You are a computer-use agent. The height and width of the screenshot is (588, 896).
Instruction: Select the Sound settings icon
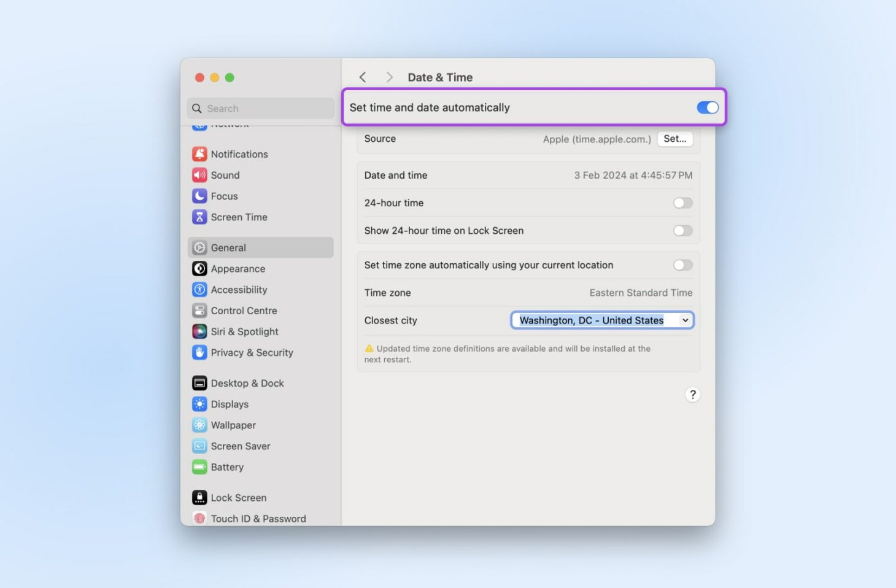click(x=199, y=175)
